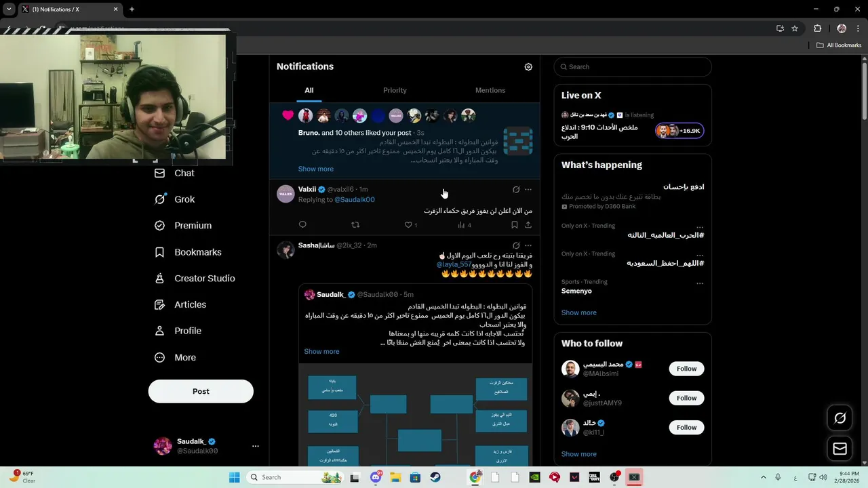Join live space with +16.9K listeners

(679, 131)
